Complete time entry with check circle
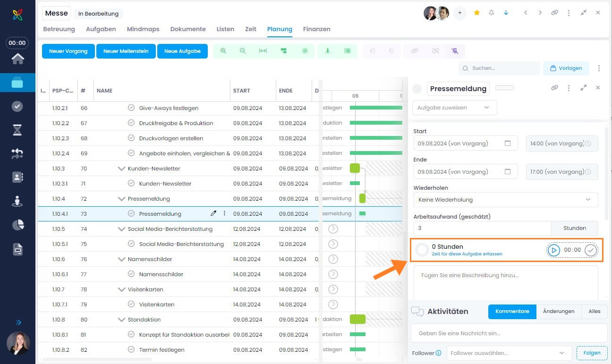 pos(591,250)
